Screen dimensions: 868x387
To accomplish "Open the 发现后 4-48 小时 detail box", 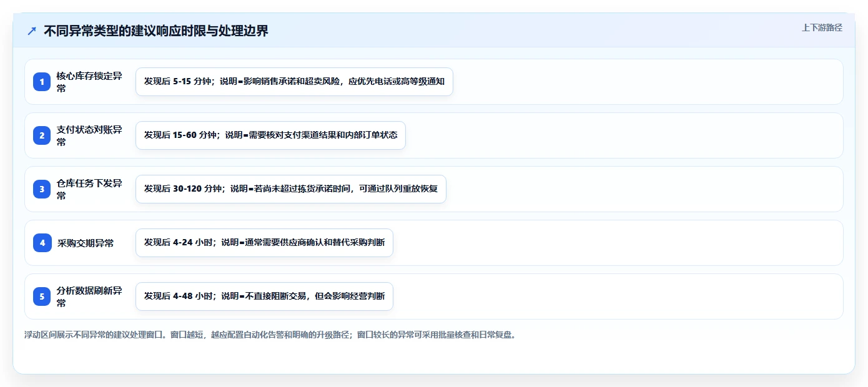I will coord(264,296).
